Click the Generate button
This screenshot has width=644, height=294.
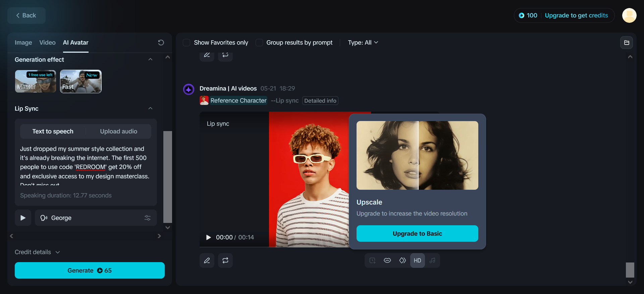tap(90, 270)
